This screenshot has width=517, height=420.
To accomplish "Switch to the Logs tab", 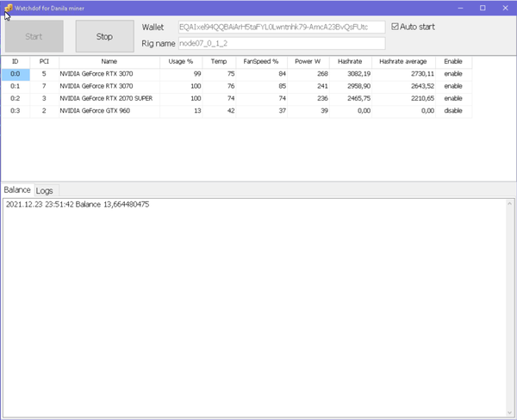I will [44, 190].
